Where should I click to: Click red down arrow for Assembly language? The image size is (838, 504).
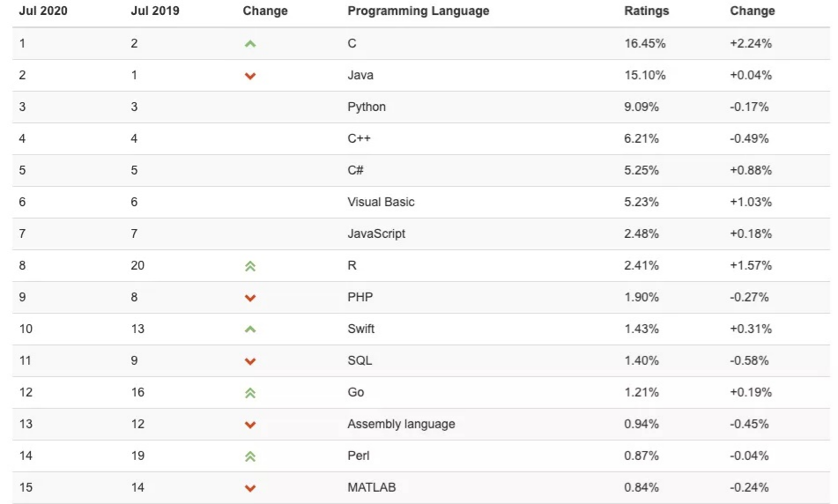point(249,425)
